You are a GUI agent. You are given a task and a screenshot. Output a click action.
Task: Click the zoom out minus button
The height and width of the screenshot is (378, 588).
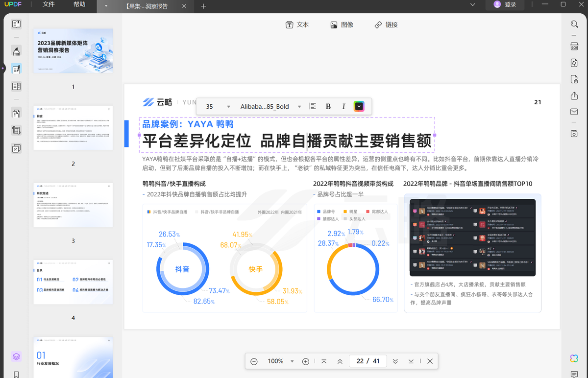(x=254, y=361)
